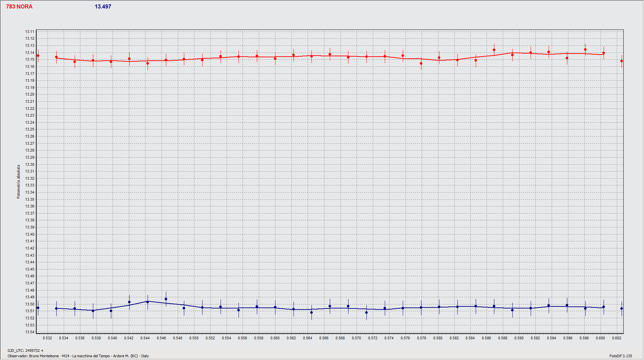Click the 'Fotometría absoluta' axis label
The width and height of the screenshot is (644, 360).
[19, 182]
